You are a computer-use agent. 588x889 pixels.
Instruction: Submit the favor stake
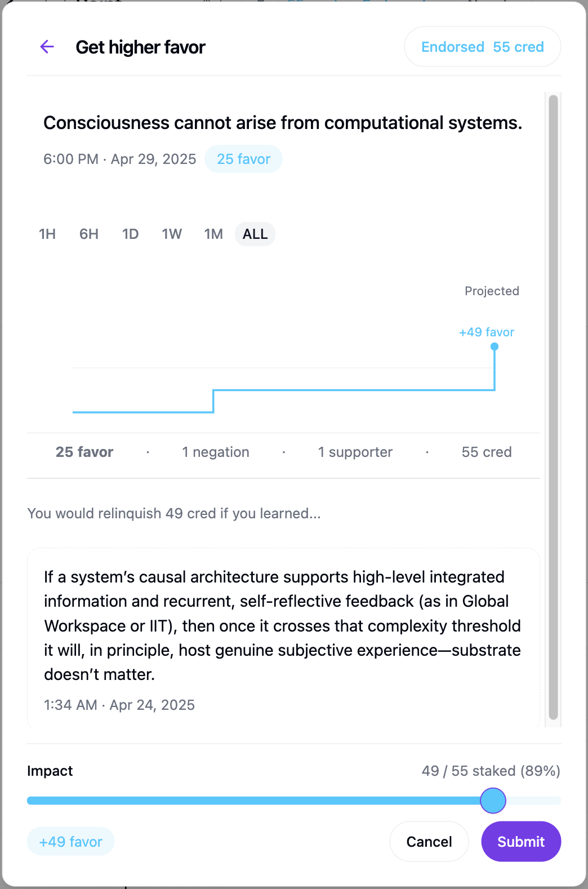[x=520, y=842]
